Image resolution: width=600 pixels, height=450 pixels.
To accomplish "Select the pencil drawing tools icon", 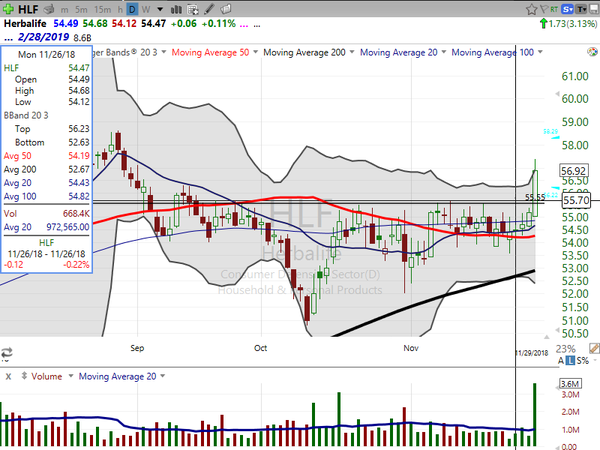I will (x=209, y=9).
